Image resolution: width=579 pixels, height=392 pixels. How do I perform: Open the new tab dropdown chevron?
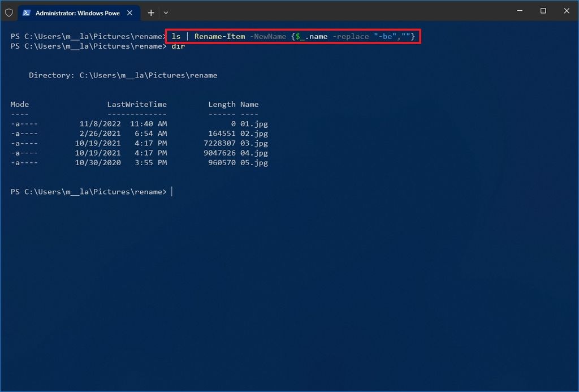point(166,12)
